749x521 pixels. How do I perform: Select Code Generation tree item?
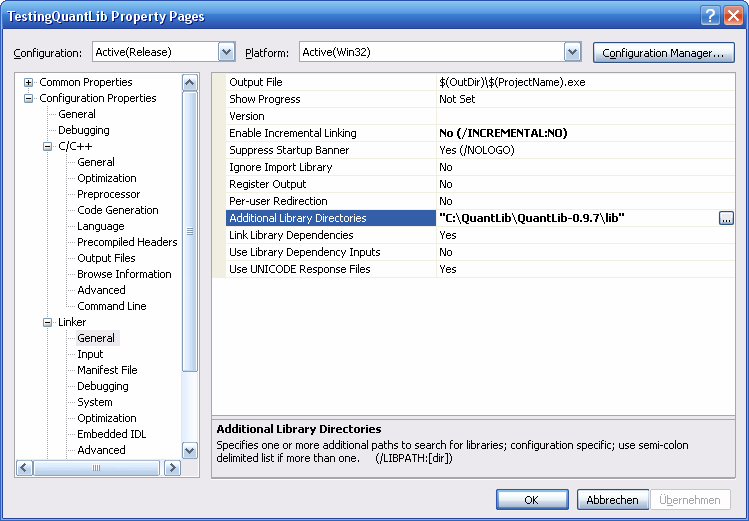(x=118, y=210)
